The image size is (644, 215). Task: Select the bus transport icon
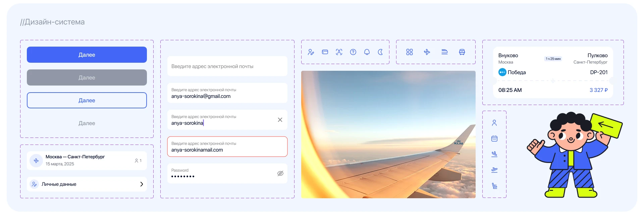point(462,52)
